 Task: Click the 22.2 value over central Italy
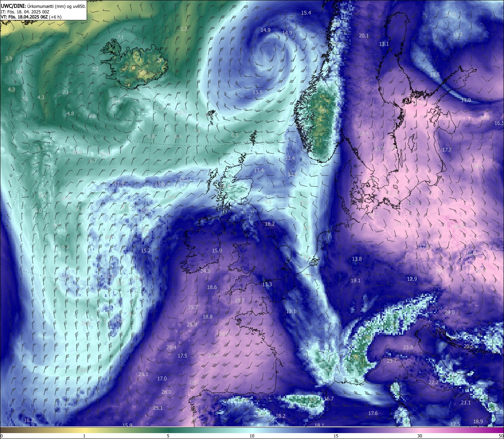434,383
